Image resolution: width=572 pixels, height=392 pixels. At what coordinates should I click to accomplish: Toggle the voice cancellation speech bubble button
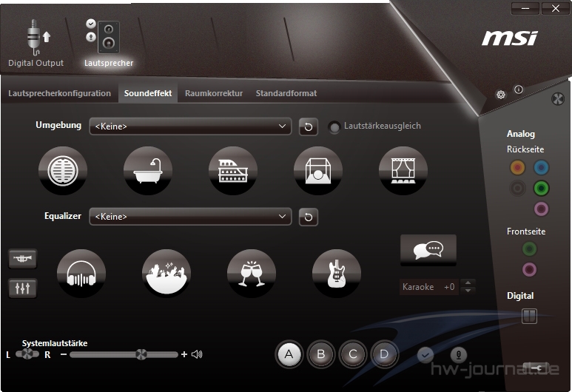(x=428, y=250)
